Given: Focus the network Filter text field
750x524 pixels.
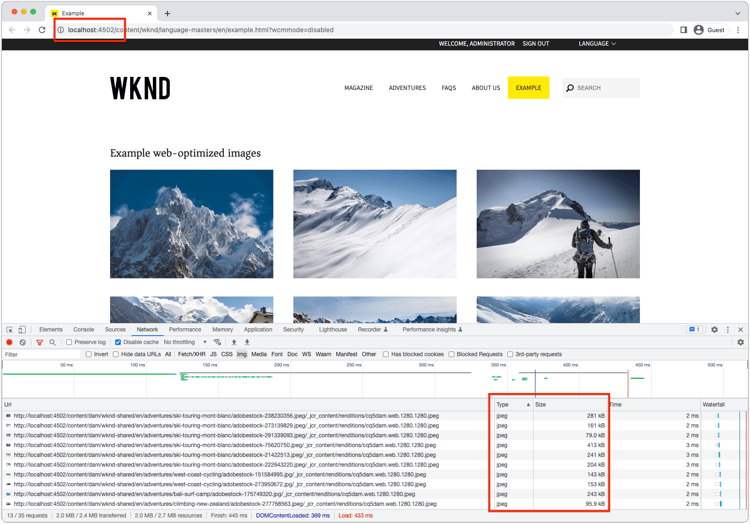Looking at the screenshot, I should coord(42,354).
